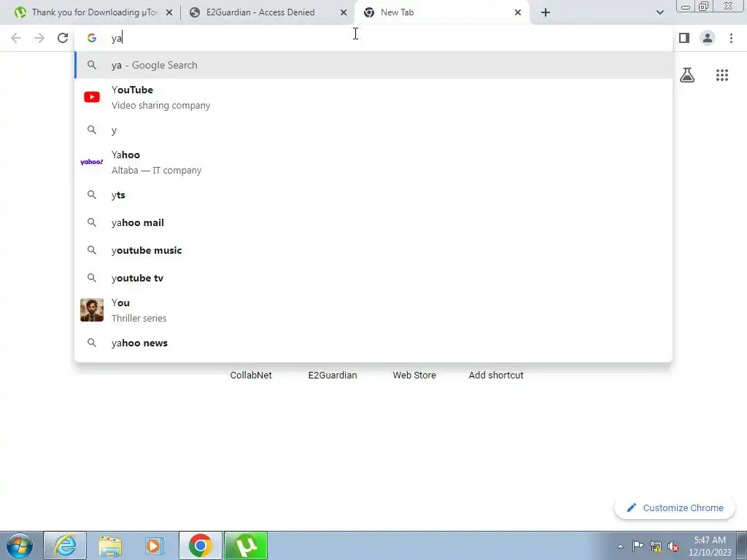747x560 pixels.
Task: Select the 'You' thriller series suggestion
Action: (x=373, y=310)
